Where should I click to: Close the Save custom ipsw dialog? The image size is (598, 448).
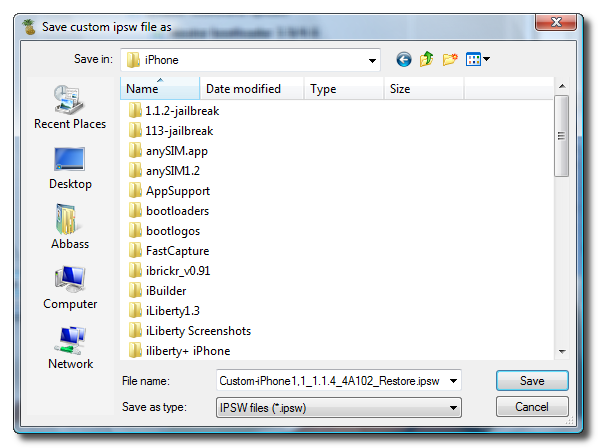(556, 22)
